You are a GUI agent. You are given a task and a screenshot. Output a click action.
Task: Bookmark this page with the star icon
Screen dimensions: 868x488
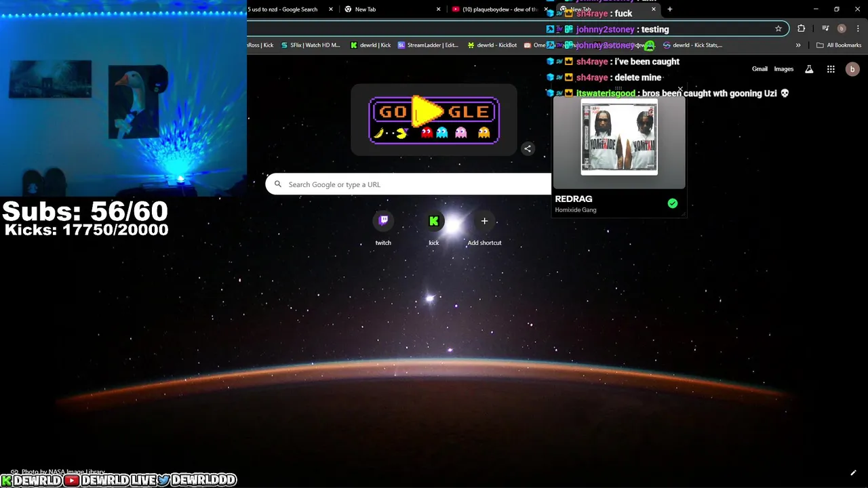point(778,28)
